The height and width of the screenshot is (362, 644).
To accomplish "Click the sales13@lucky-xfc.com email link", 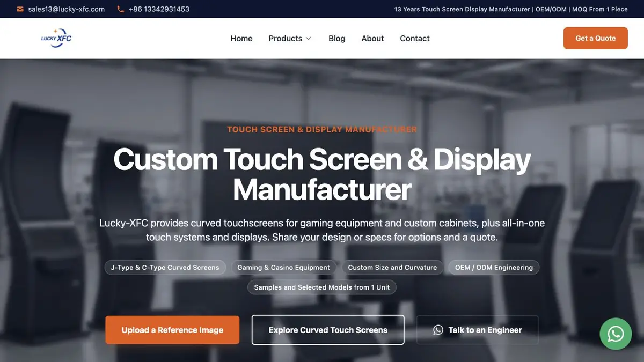I will 67,9.
